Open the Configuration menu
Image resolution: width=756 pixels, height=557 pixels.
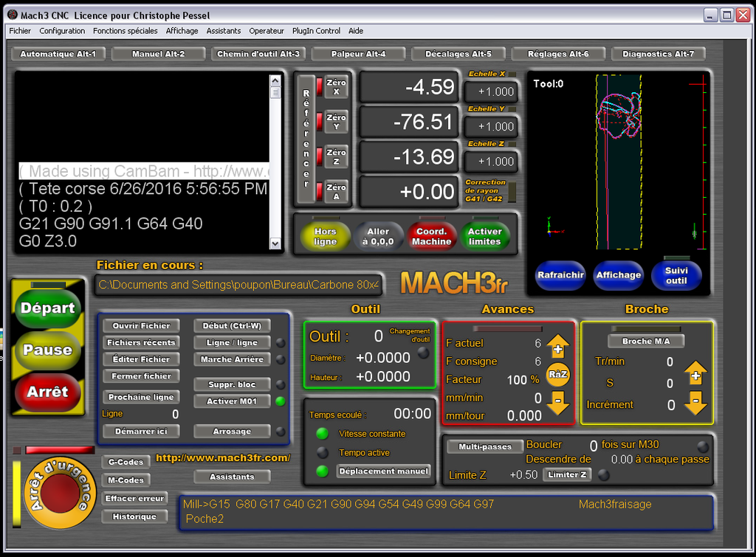tap(62, 31)
